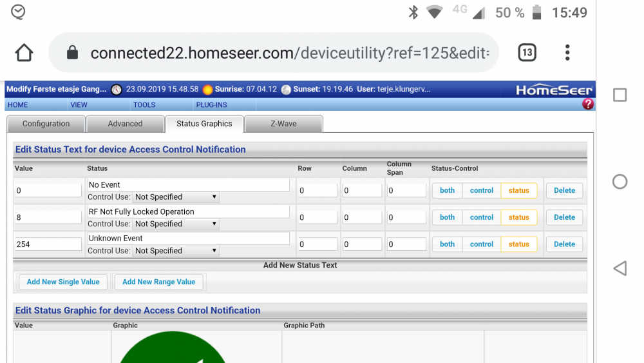Delete the RF Not Fully Locked Operation row
This screenshot has width=644, height=363.
[x=564, y=217]
